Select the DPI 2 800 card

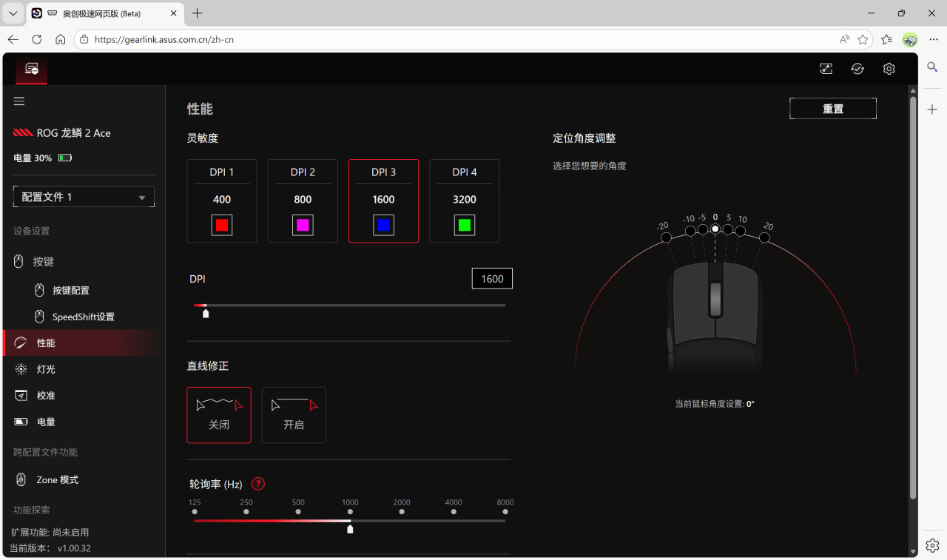303,201
